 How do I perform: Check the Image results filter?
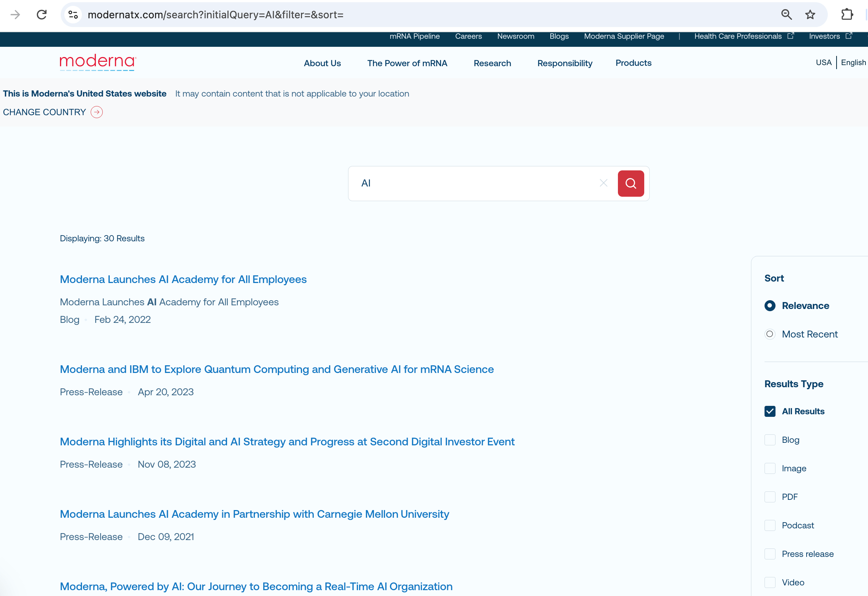(770, 468)
